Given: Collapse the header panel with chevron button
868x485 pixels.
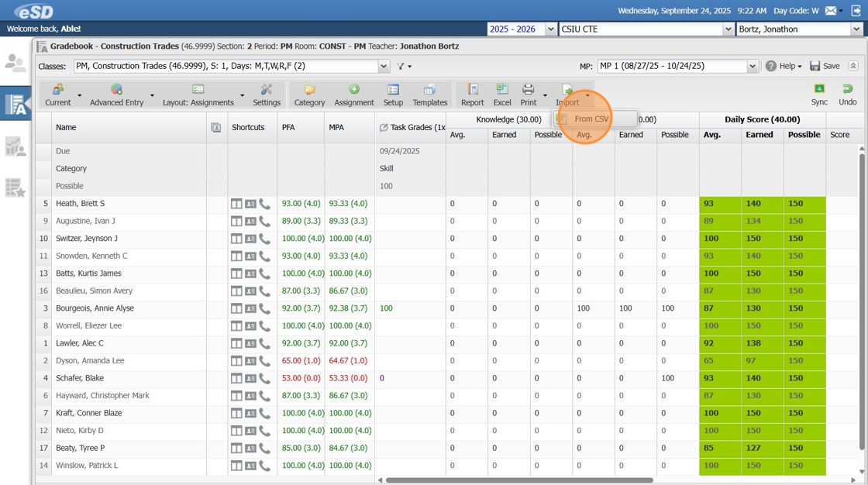Looking at the screenshot, I should point(853,67).
